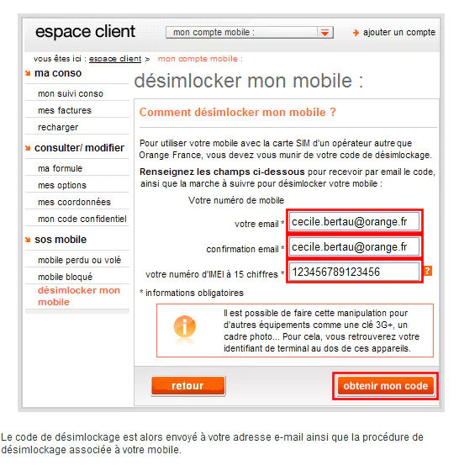The height and width of the screenshot is (476, 459).
Task: Open mes options sidebar entry
Action: pos(62,185)
